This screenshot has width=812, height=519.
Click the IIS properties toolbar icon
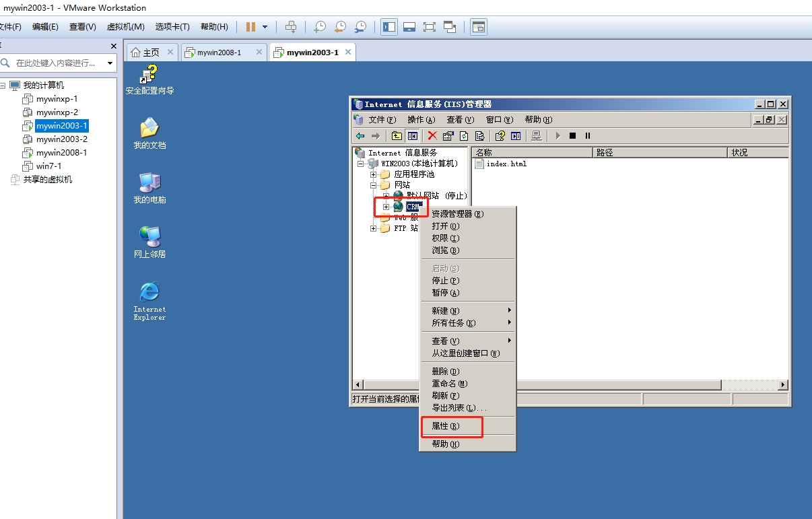[448, 136]
